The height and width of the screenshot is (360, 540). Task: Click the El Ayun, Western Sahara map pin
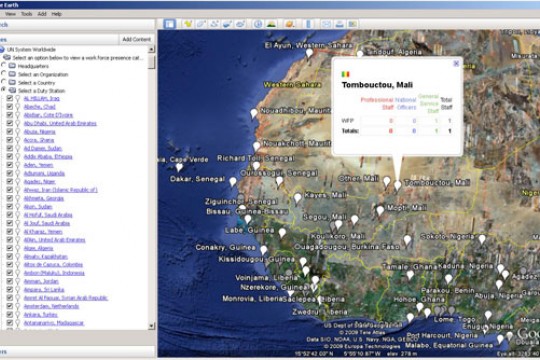click(309, 53)
